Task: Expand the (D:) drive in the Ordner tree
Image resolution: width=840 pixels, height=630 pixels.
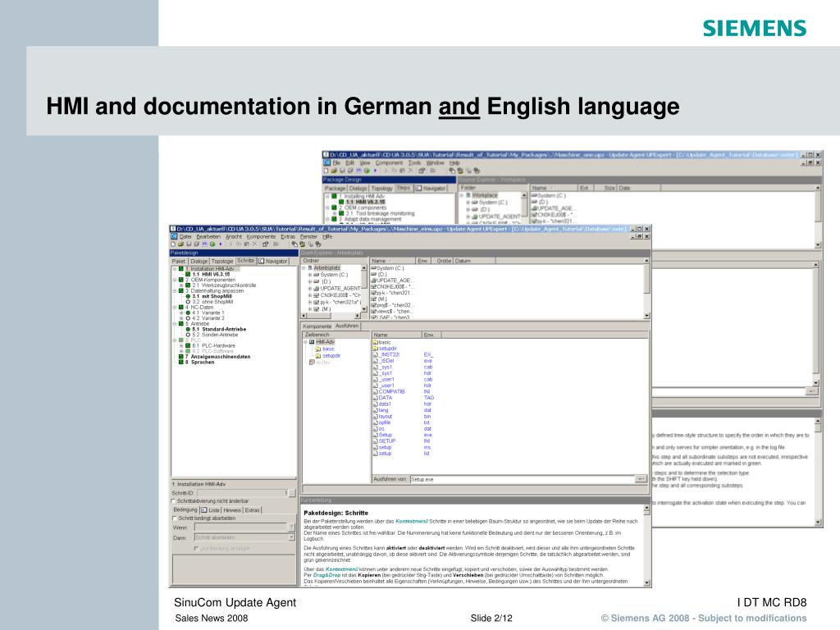Action: pyautogui.click(x=309, y=282)
